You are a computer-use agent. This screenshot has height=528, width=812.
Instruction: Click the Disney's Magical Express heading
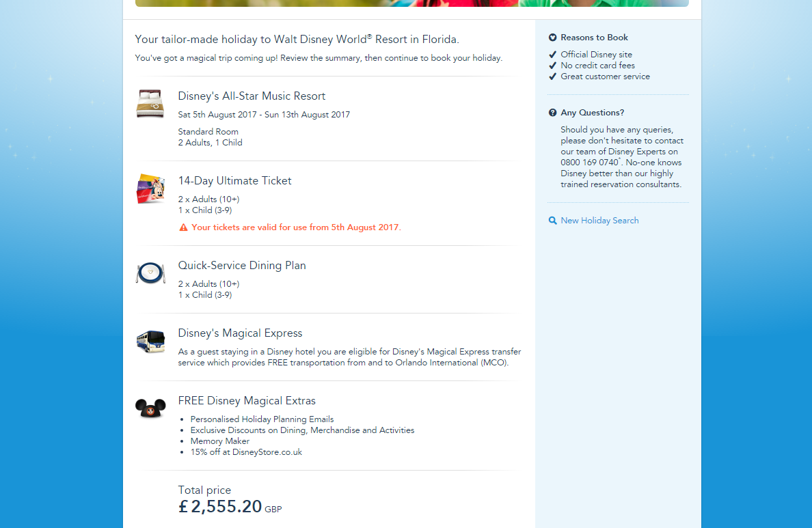coord(240,333)
